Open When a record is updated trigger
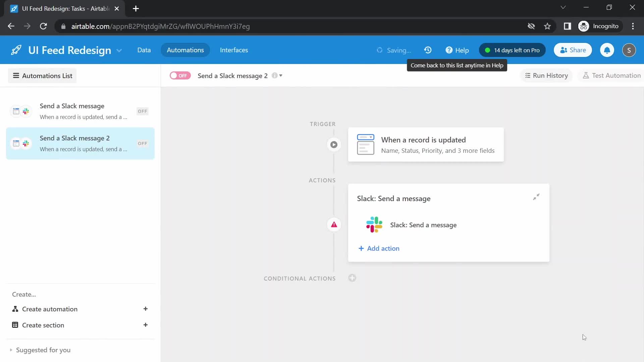The image size is (644, 362). 426,144
